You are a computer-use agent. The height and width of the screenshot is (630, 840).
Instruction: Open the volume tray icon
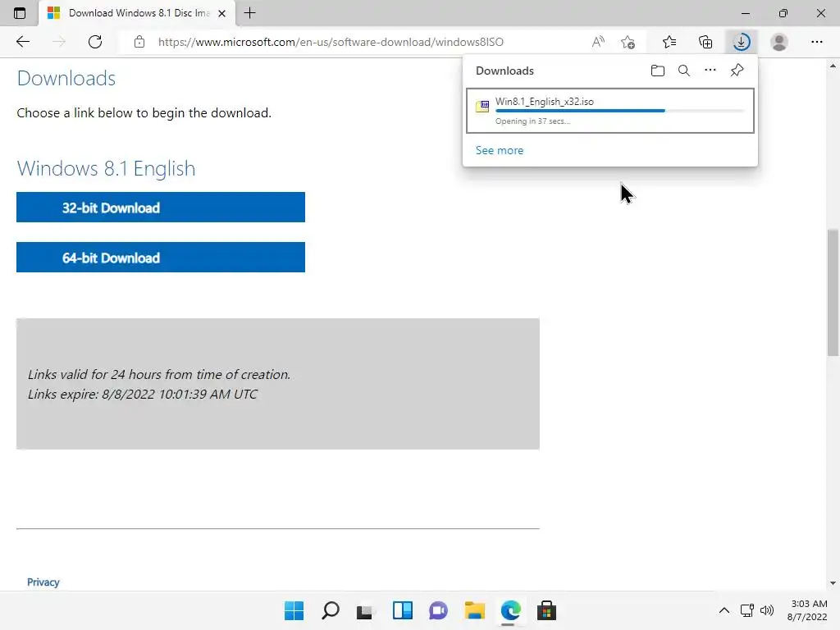[767, 610]
